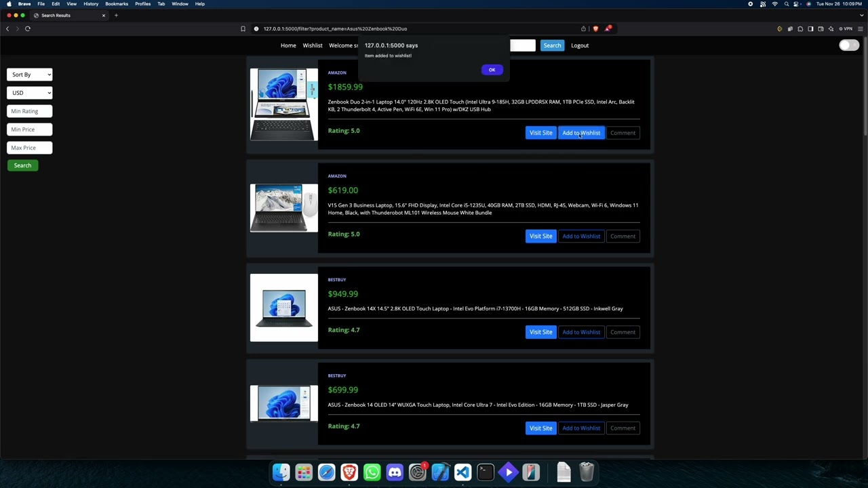Open the History menu
This screenshot has width=868, height=488.
tap(91, 4)
